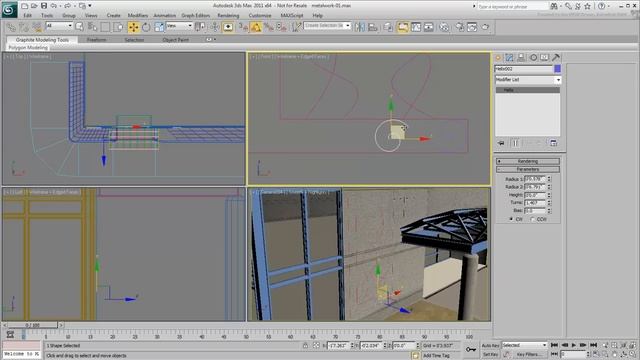The width and height of the screenshot is (640, 360).
Task: Click the object color swatch beside name
Action: click(558, 69)
